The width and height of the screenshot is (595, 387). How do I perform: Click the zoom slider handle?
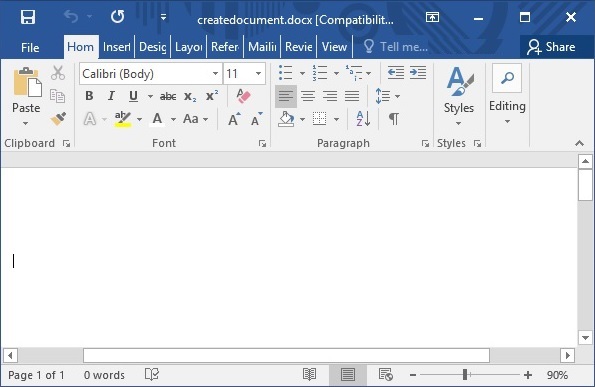tap(465, 375)
